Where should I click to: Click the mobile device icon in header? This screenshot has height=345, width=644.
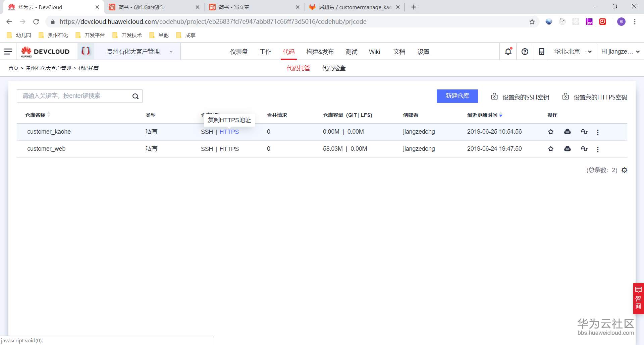click(x=541, y=52)
